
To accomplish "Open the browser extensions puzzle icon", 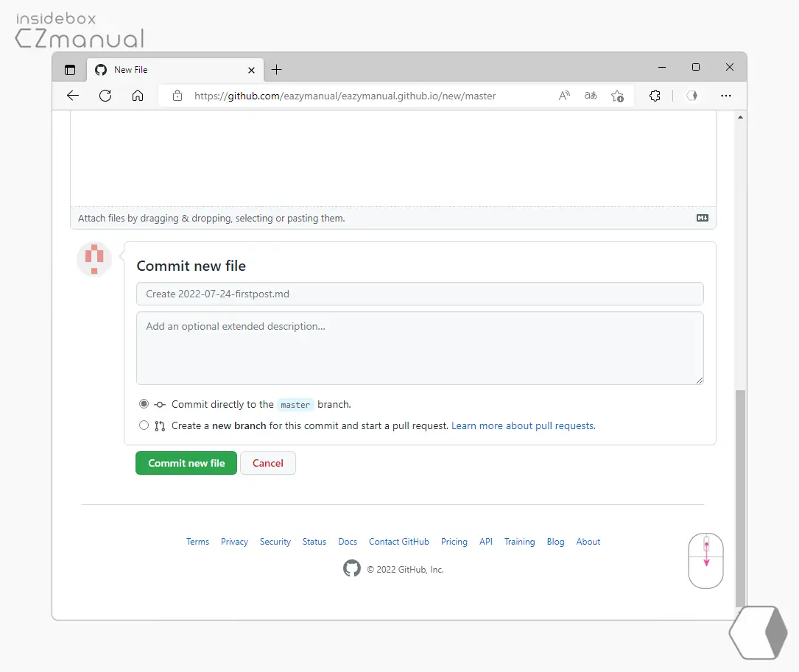I will [x=655, y=95].
